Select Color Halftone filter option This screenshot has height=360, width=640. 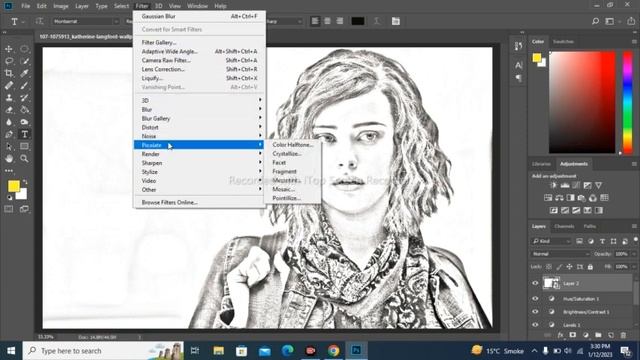coord(293,145)
